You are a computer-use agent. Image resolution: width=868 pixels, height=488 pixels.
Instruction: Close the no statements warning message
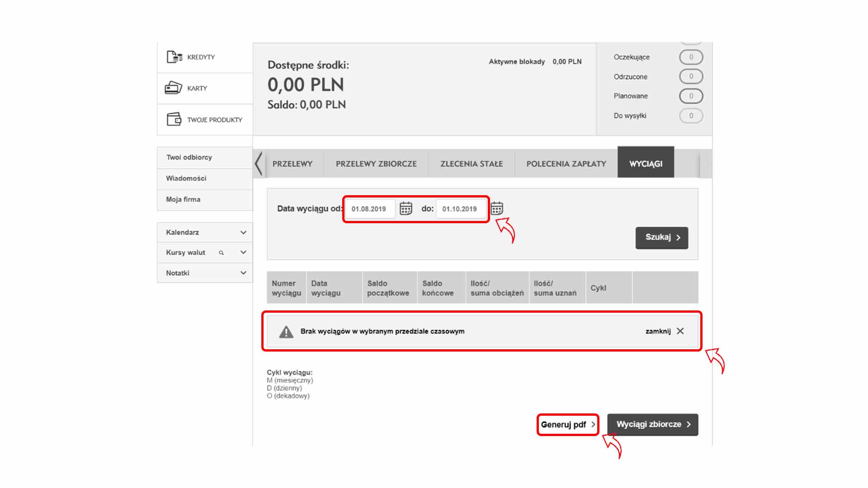click(680, 331)
